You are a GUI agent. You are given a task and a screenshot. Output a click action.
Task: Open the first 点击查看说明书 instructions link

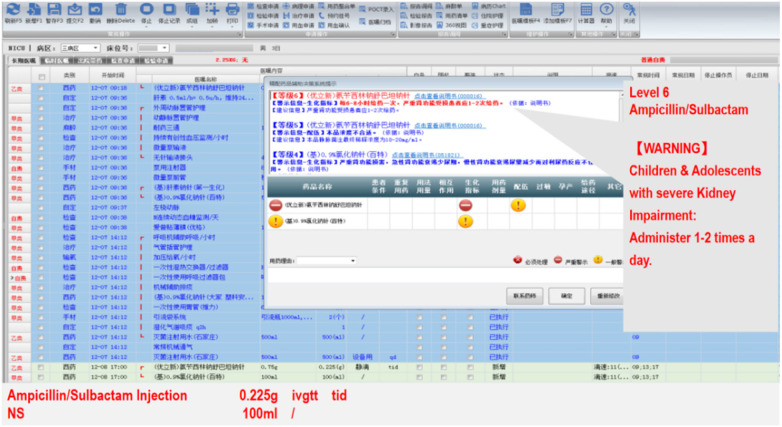point(449,96)
